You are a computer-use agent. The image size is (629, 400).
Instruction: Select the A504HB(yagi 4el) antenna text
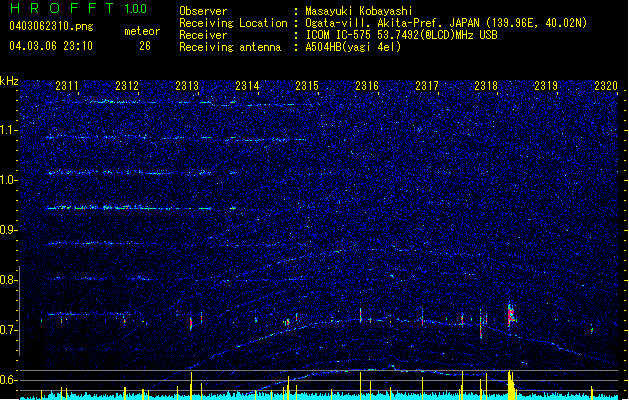click(x=353, y=47)
